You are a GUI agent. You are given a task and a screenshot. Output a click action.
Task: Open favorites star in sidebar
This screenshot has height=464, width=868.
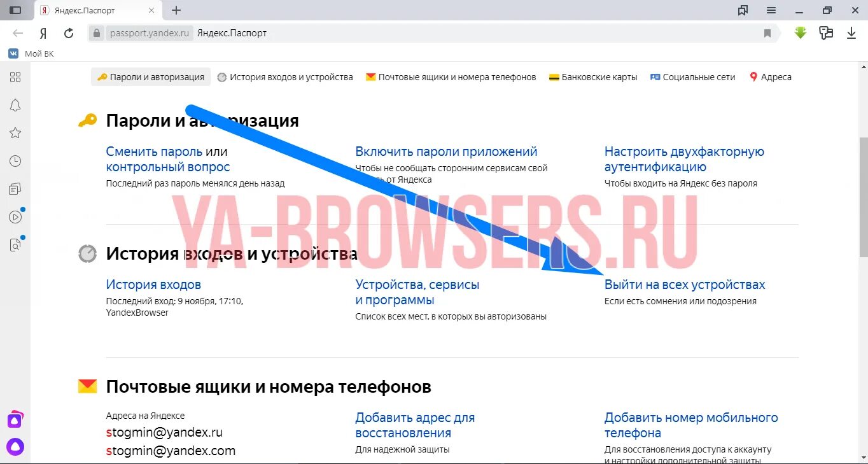click(15, 133)
